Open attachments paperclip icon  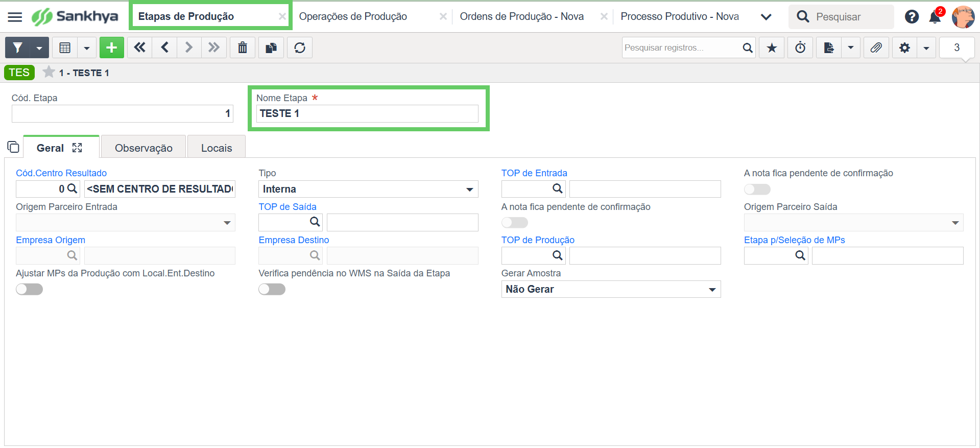click(x=876, y=48)
